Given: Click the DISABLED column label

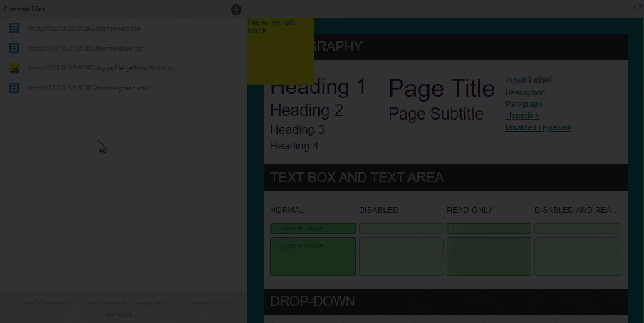Looking at the screenshot, I should coord(379,210).
